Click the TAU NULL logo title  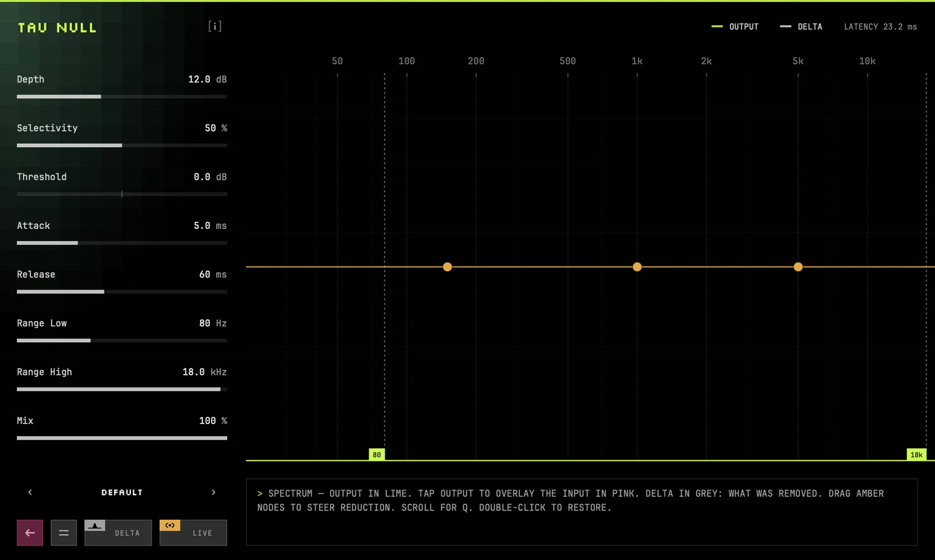(57, 27)
